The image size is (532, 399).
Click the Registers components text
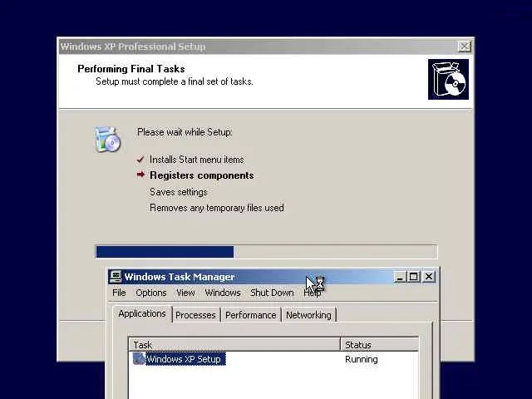(x=202, y=175)
